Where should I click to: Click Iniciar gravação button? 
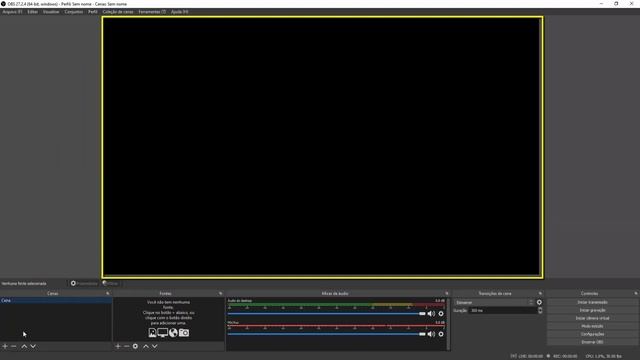coord(592,310)
